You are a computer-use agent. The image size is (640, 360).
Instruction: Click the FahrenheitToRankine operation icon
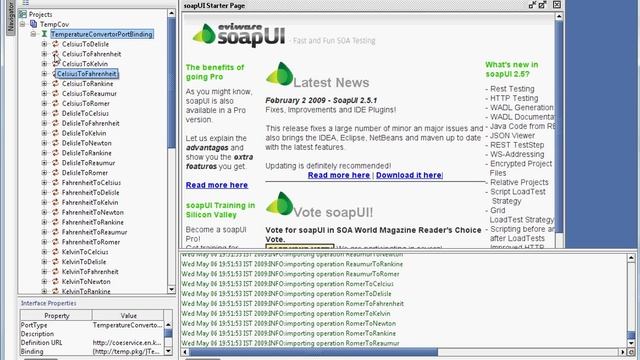(x=56, y=222)
